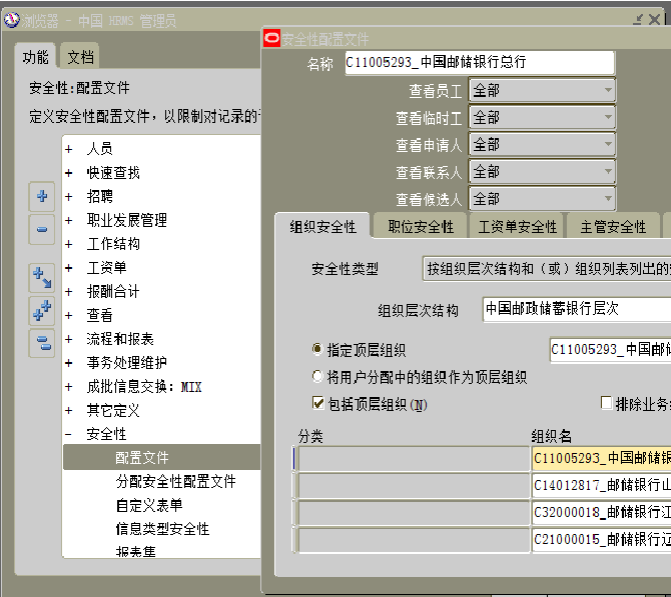This screenshot has height=597, width=671.
Task: Select 报表集 tree item
Action: (135, 551)
